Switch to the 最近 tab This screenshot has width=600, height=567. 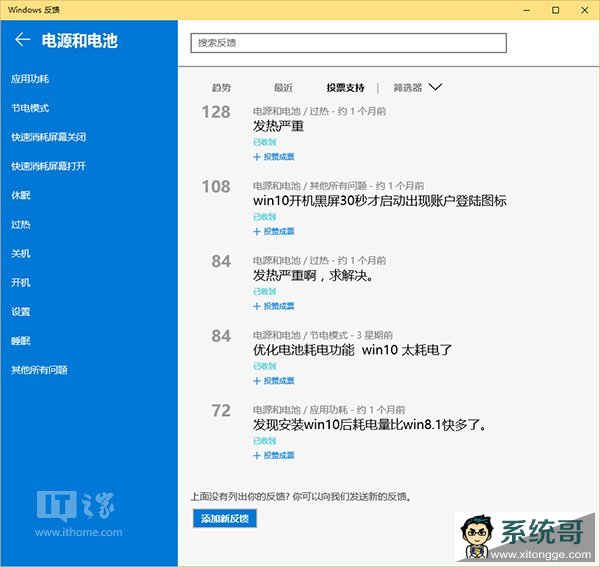point(283,88)
